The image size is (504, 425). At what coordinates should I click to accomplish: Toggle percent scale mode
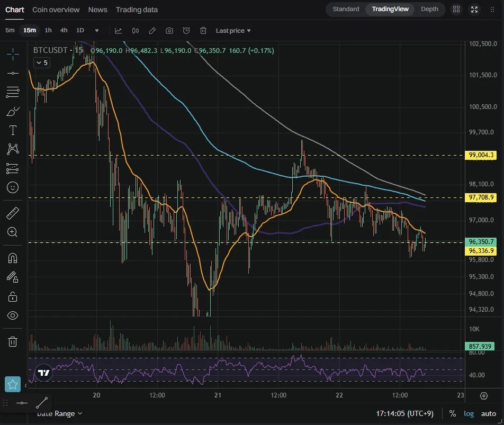tap(453, 413)
